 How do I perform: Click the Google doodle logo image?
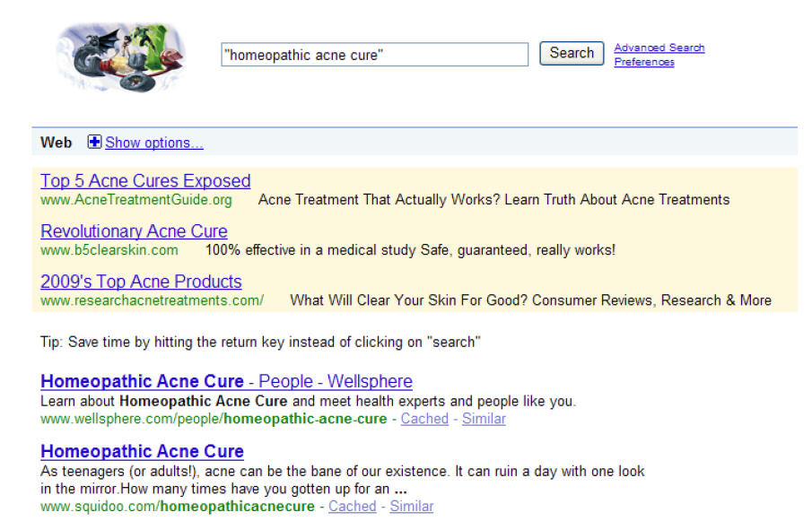[x=121, y=56]
